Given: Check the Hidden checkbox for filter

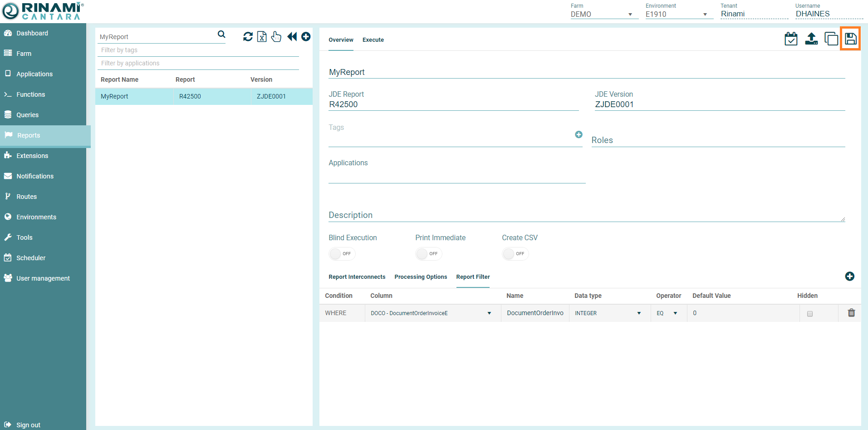Looking at the screenshot, I should (x=810, y=314).
